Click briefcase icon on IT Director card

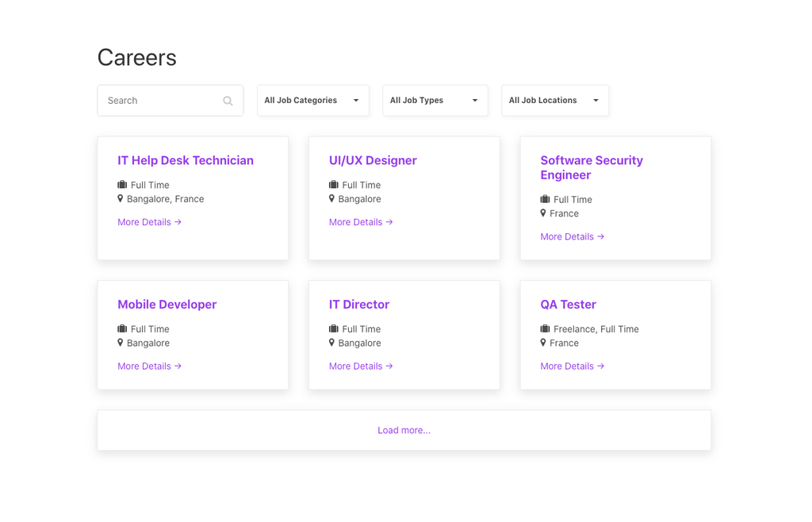click(x=333, y=328)
